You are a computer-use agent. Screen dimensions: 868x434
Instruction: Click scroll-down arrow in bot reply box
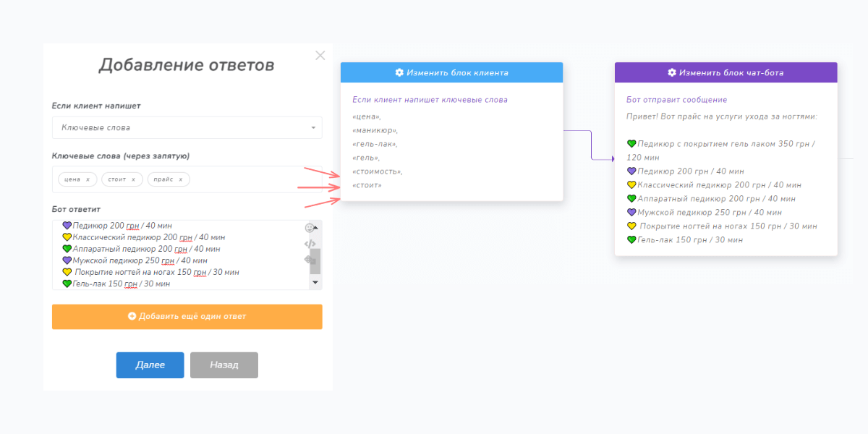(x=315, y=282)
